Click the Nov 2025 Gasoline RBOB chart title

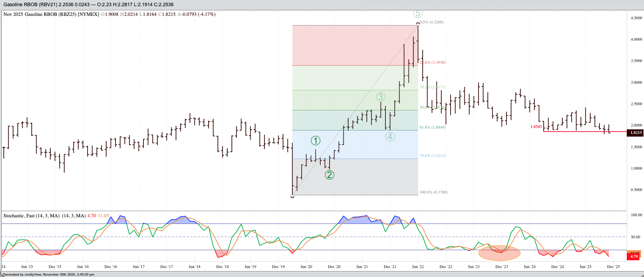(x=51, y=14)
